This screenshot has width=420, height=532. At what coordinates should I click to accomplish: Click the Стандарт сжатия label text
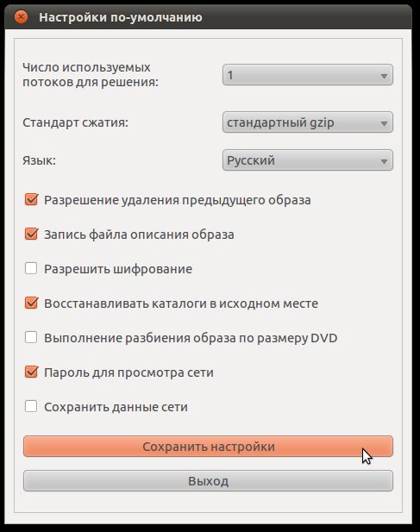75,122
